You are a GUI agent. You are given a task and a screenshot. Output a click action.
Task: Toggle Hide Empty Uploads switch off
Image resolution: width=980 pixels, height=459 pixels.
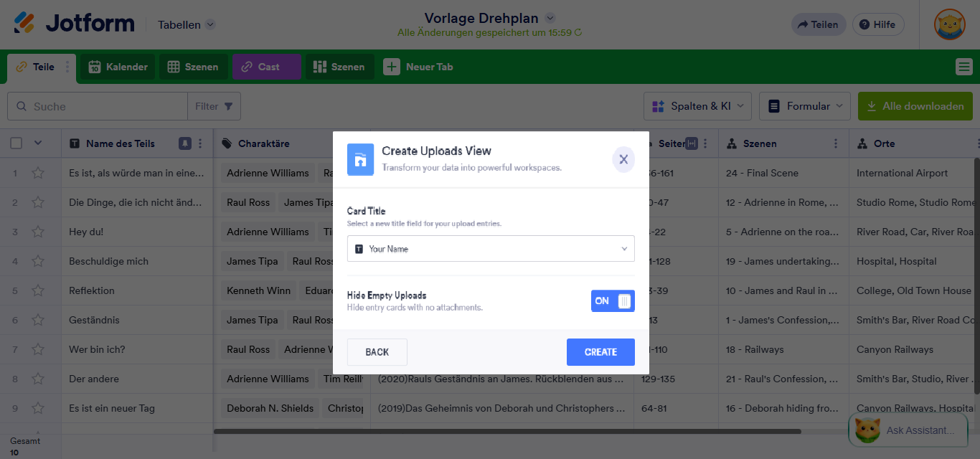613,301
